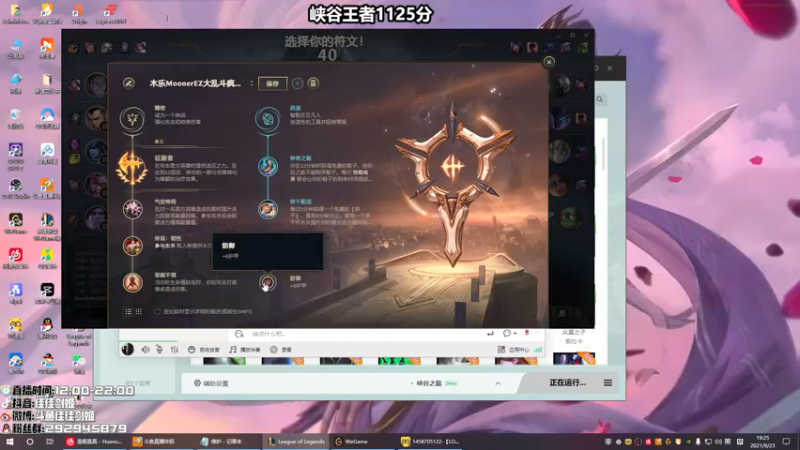Open League of Legends taskbar item
The width and height of the screenshot is (800, 450).
296,441
